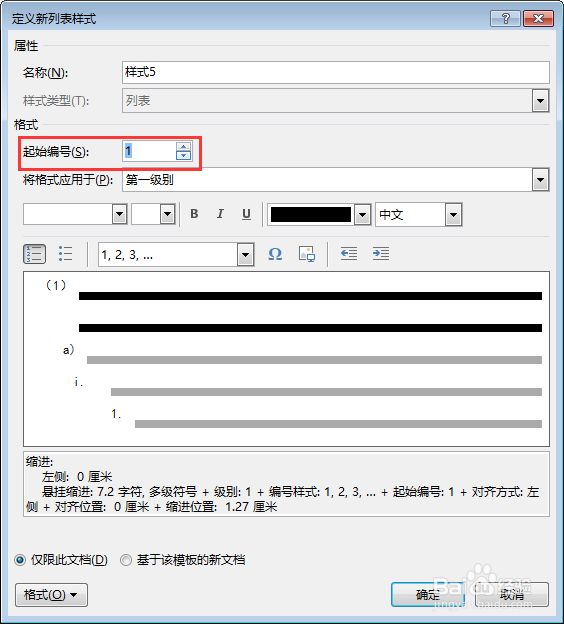The width and height of the screenshot is (564, 624).
Task: Increment start number with up arrow
Action: coord(183,146)
